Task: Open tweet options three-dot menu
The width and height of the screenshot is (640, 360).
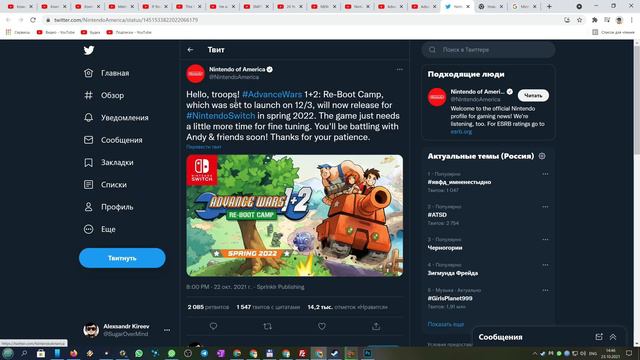Action: click(x=399, y=69)
